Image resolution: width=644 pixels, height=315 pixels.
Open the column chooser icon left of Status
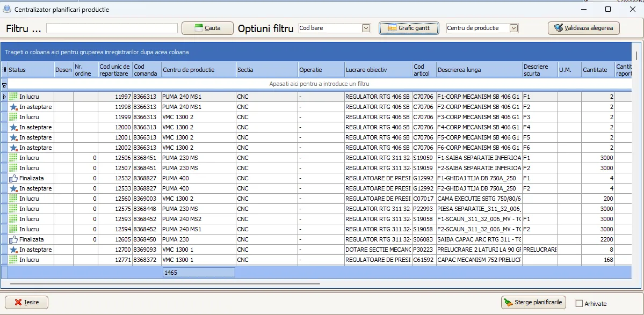coord(4,70)
